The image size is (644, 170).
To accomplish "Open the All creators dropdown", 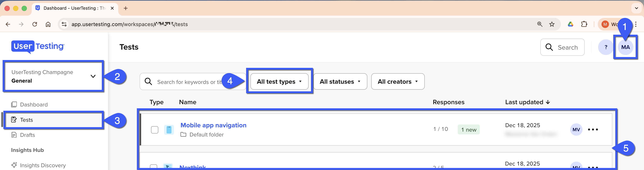I will point(398,81).
